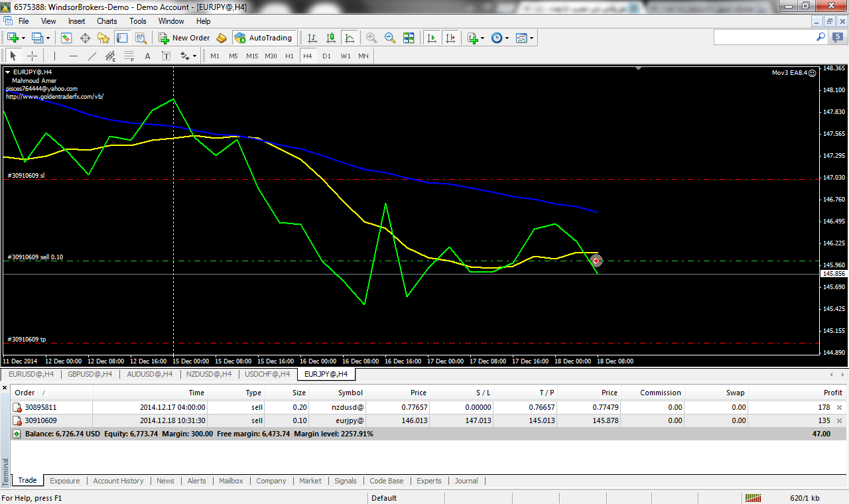Draw an equidistant channel

(111, 56)
